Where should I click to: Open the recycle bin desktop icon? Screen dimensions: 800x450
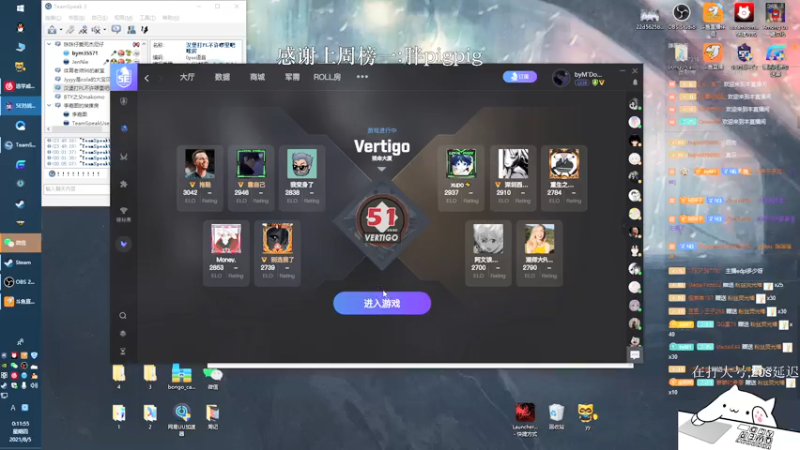[x=556, y=416]
